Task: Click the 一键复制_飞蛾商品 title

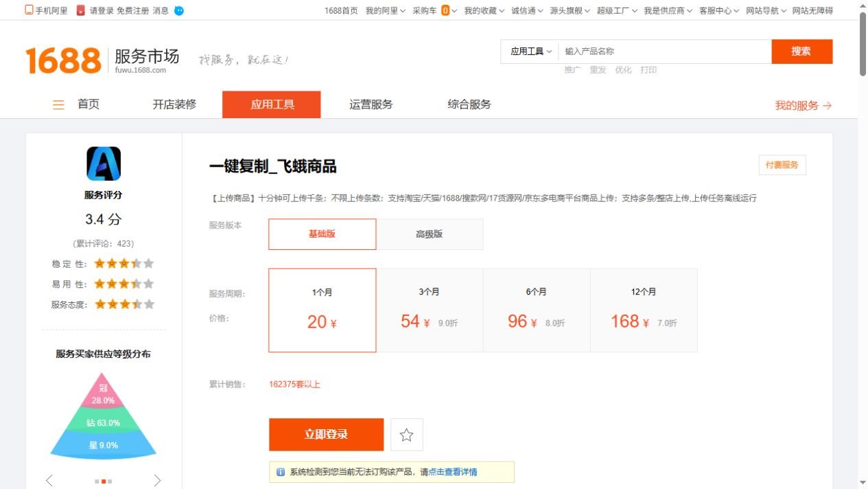Action: click(272, 167)
